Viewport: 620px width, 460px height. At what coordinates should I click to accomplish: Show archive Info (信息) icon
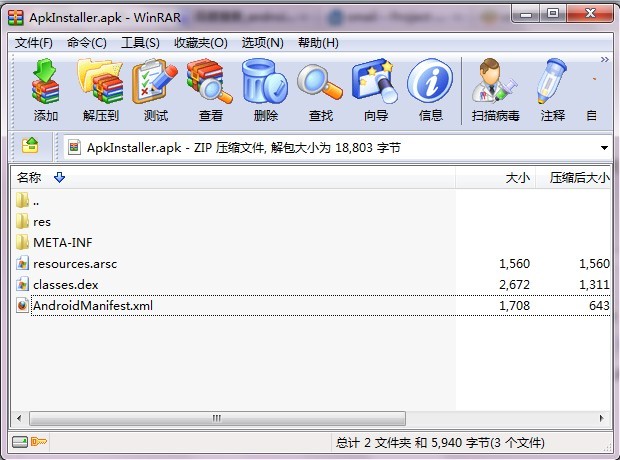(x=430, y=81)
